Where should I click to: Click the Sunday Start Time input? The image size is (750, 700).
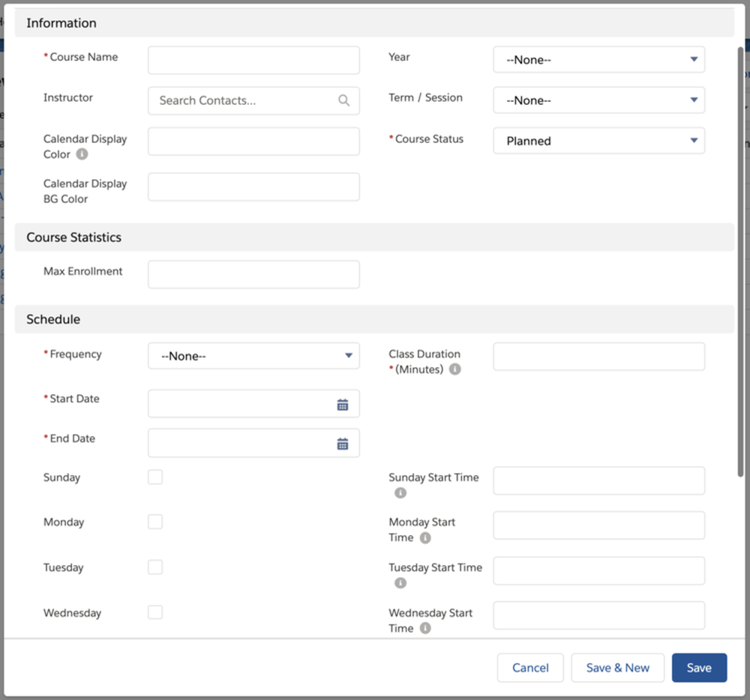pyautogui.click(x=598, y=480)
